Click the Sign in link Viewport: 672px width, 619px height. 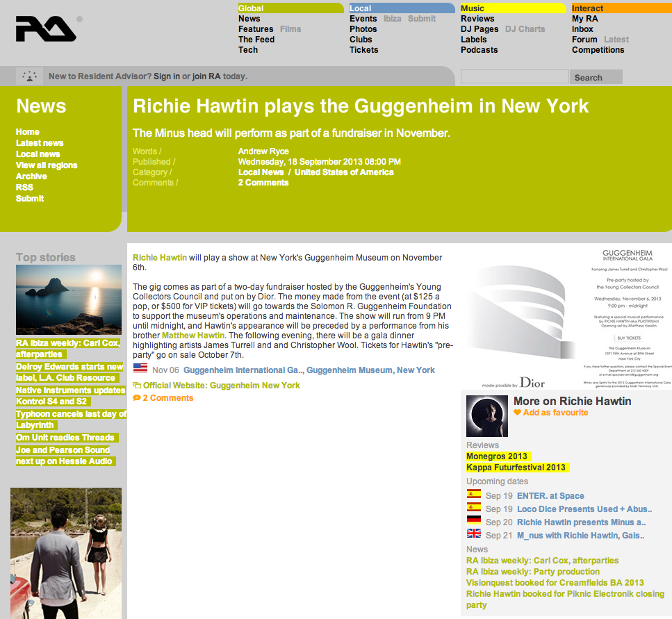167,76
